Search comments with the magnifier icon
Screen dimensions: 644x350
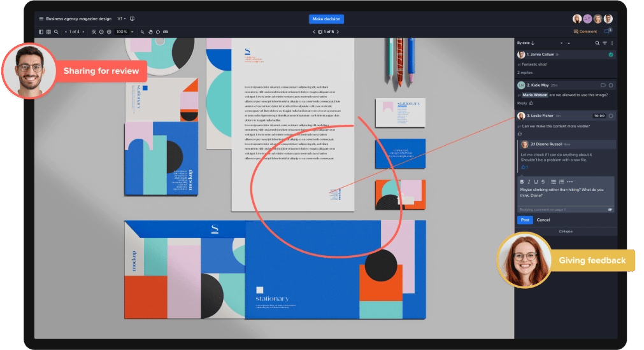(x=597, y=43)
